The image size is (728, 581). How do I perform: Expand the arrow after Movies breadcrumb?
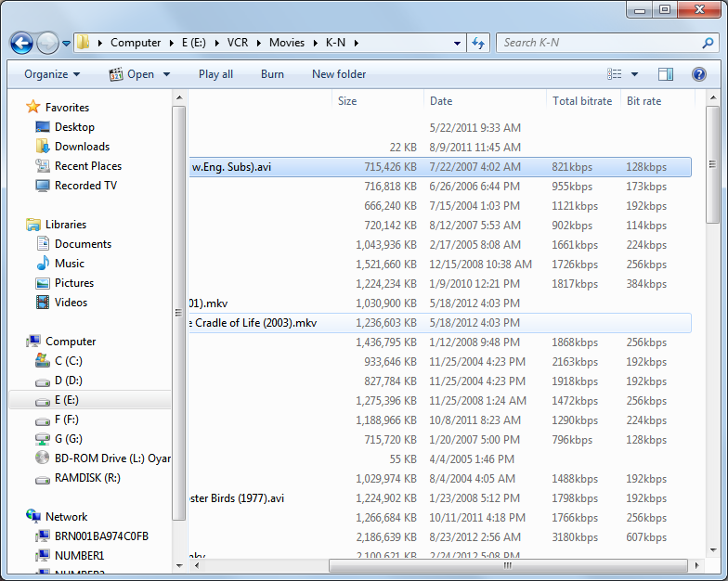pyautogui.click(x=316, y=43)
